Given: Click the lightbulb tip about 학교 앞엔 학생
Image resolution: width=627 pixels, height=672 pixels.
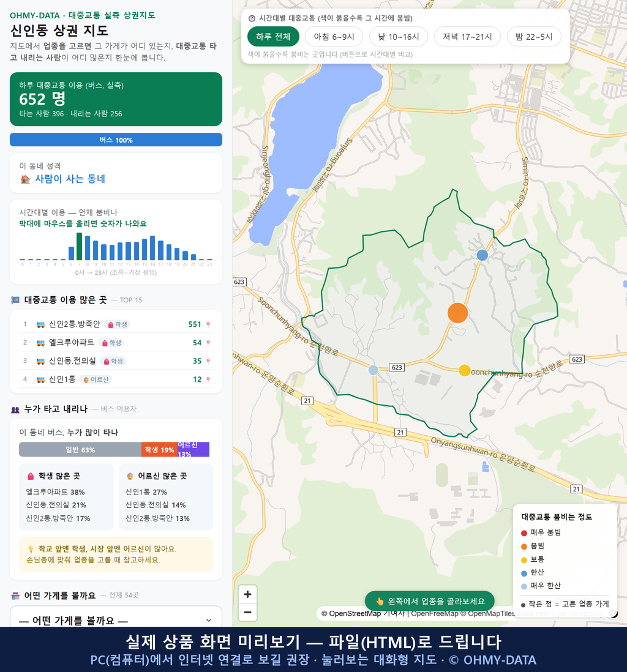Looking at the screenshot, I should [116, 554].
